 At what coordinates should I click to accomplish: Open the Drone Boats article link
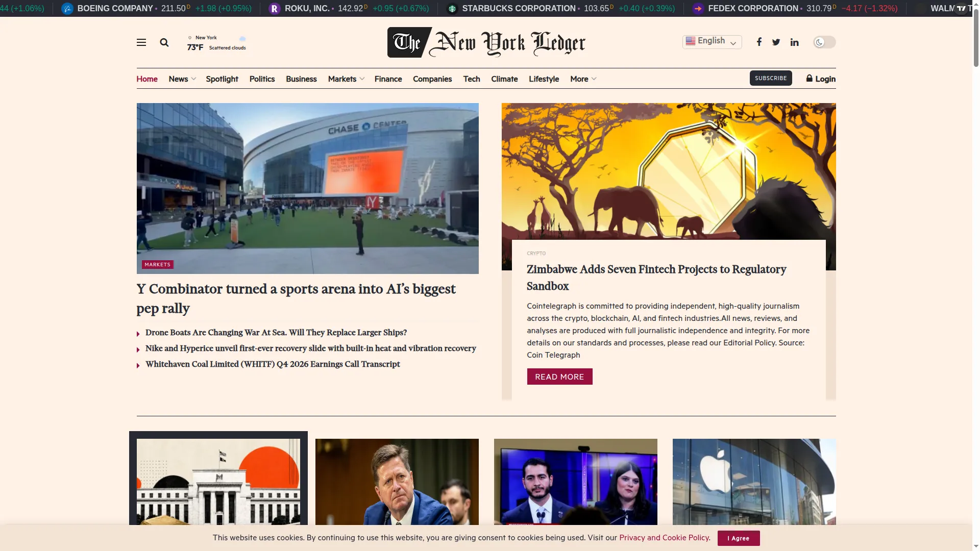click(x=276, y=332)
